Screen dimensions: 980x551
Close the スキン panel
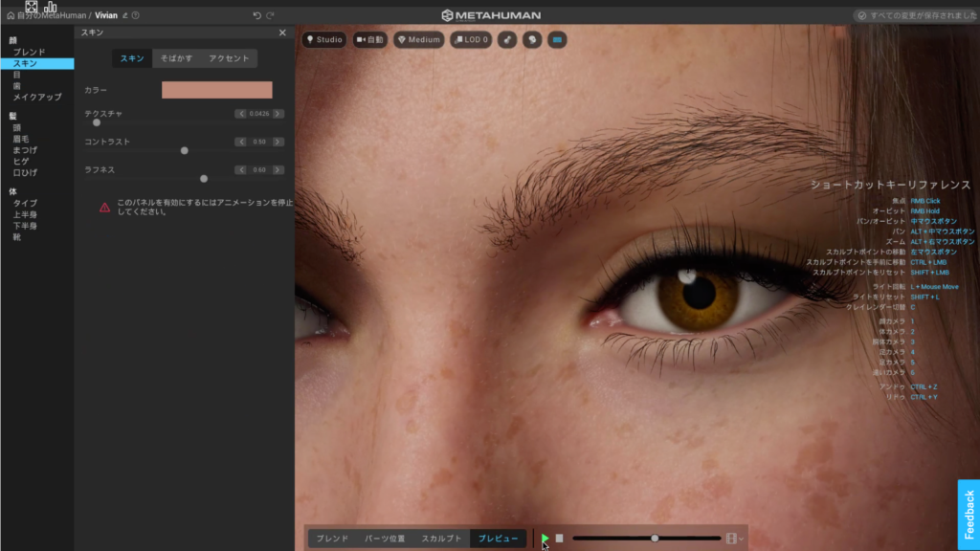point(282,33)
